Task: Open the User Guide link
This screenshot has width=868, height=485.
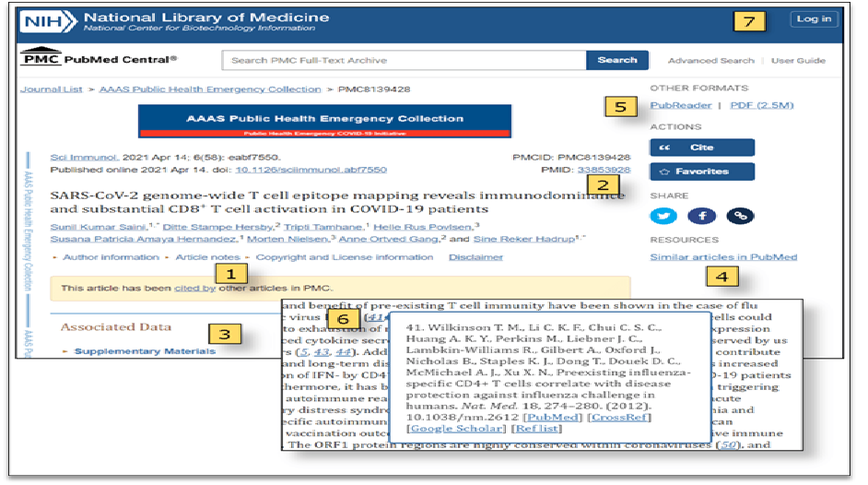Action: coord(798,60)
